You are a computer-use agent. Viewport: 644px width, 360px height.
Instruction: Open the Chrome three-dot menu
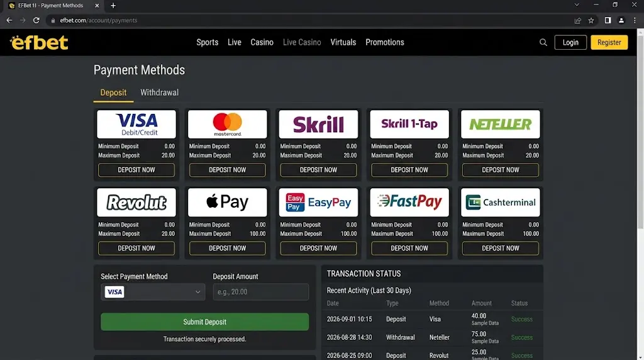pyautogui.click(x=635, y=20)
